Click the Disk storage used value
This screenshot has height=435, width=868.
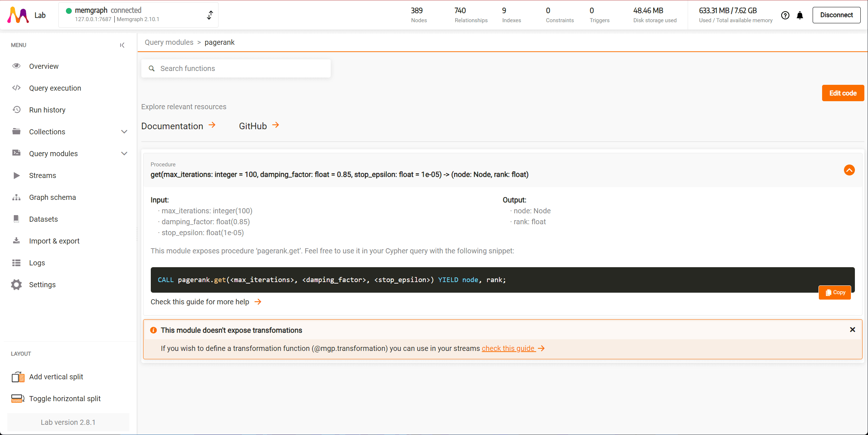648,11
